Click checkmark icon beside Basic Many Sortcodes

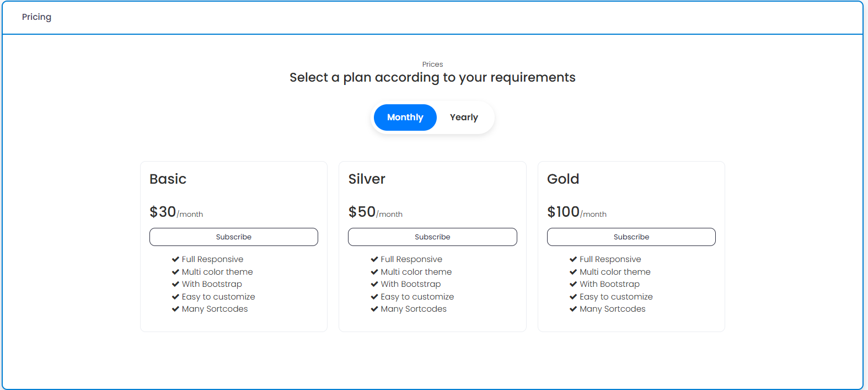[x=175, y=309]
